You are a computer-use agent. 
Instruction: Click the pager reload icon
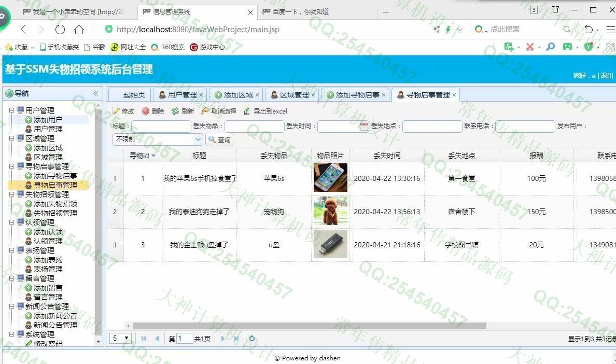click(252, 339)
